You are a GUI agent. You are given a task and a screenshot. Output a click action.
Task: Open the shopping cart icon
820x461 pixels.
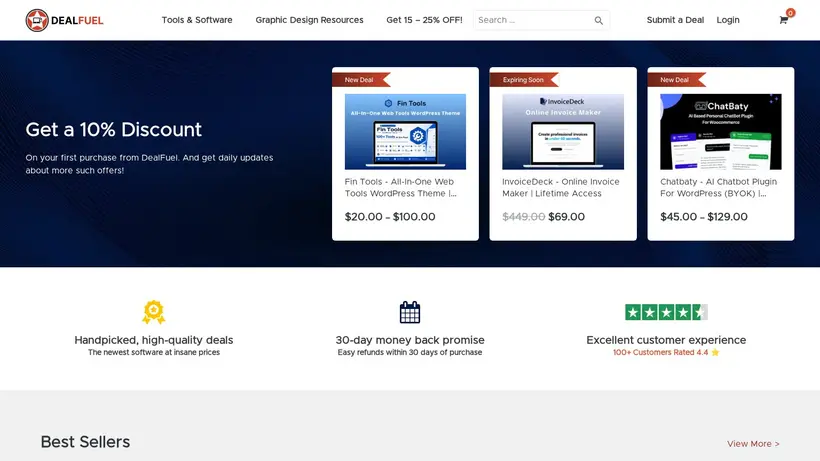click(x=783, y=20)
